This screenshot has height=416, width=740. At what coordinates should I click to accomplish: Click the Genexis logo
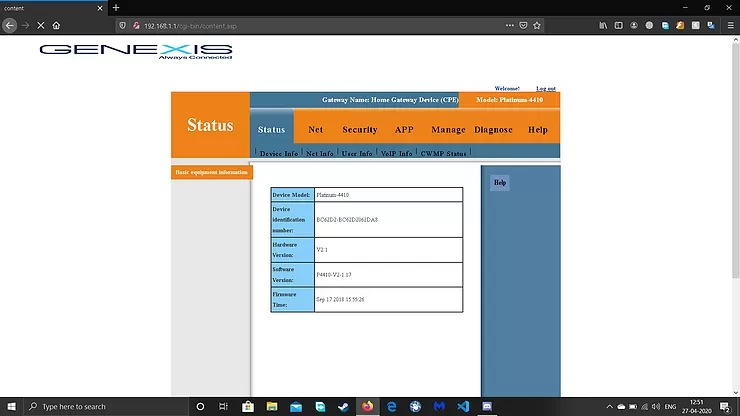coord(136,51)
